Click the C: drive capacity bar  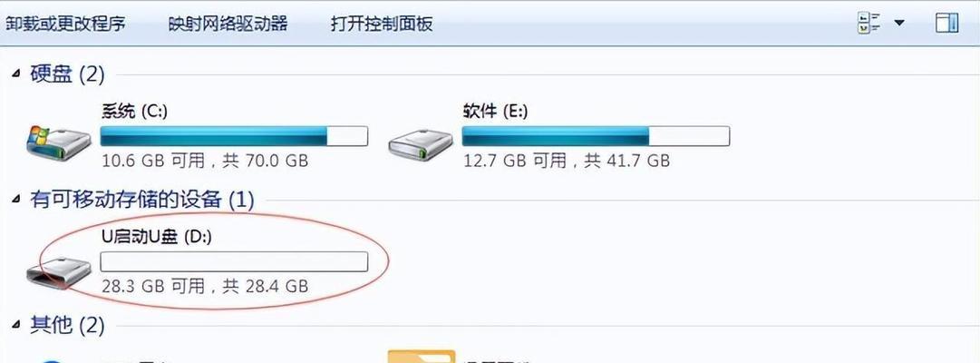(x=235, y=136)
